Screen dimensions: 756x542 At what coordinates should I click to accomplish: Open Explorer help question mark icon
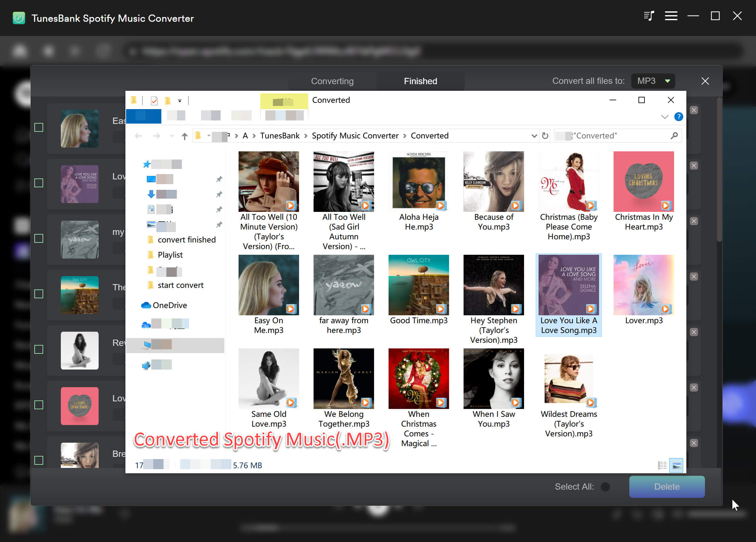coord(678,117)
